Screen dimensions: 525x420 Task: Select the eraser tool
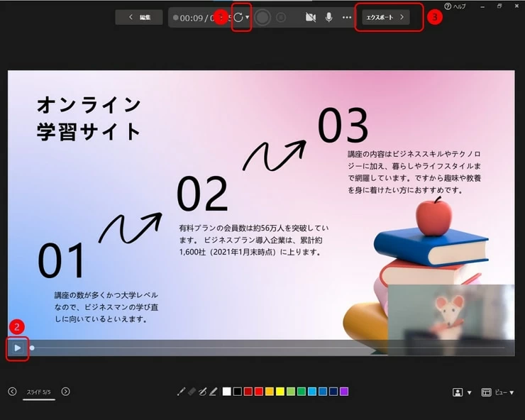(192, 392)
